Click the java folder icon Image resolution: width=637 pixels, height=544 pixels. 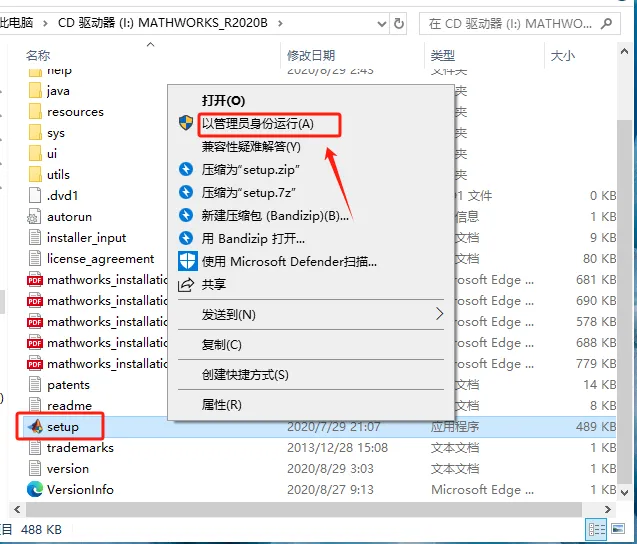click(x=35, y=91)
